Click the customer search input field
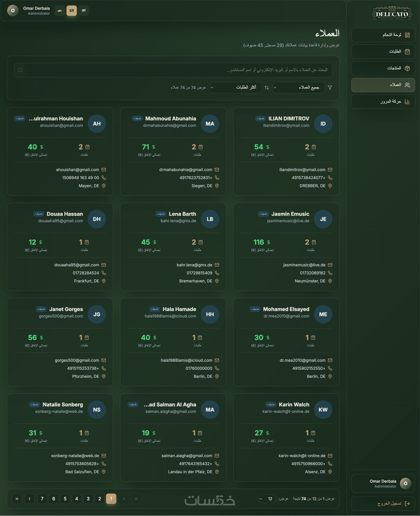The width and height of the screenshot is (420, 516). tap(173, 70)
